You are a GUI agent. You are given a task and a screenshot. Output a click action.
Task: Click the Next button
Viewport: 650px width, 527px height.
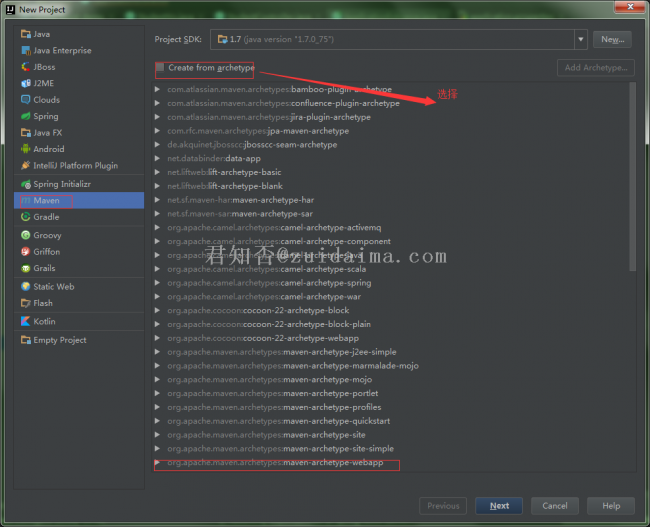click(x=499, y=506)
